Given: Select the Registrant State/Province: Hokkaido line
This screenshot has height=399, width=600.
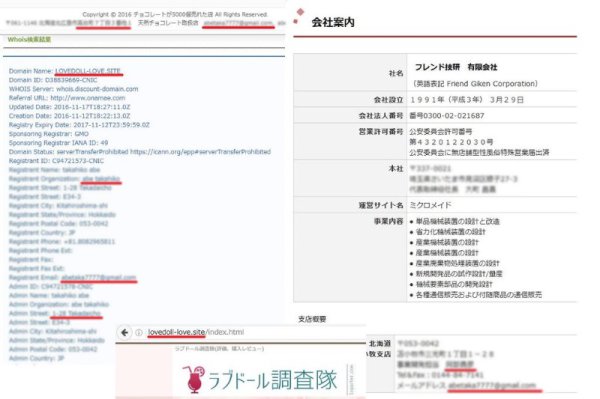Looking at the screenshot, I should (62, 215).
